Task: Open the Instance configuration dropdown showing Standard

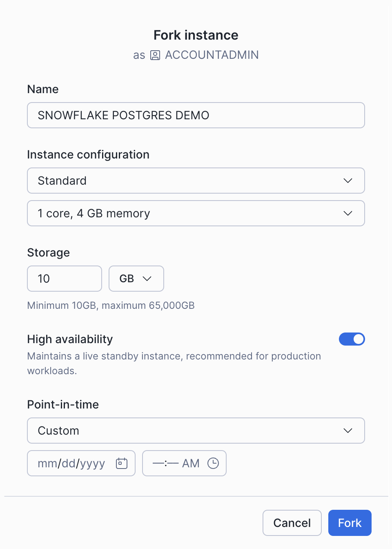Action: click(196, 181)
